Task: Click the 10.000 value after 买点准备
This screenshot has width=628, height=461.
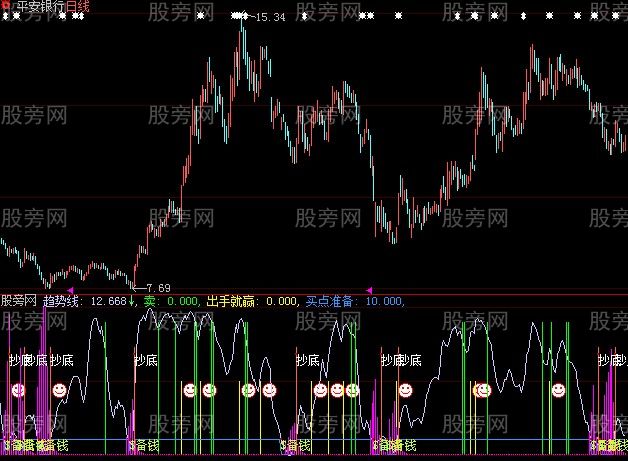Action: pyautogui.click(x=384, y=301)
